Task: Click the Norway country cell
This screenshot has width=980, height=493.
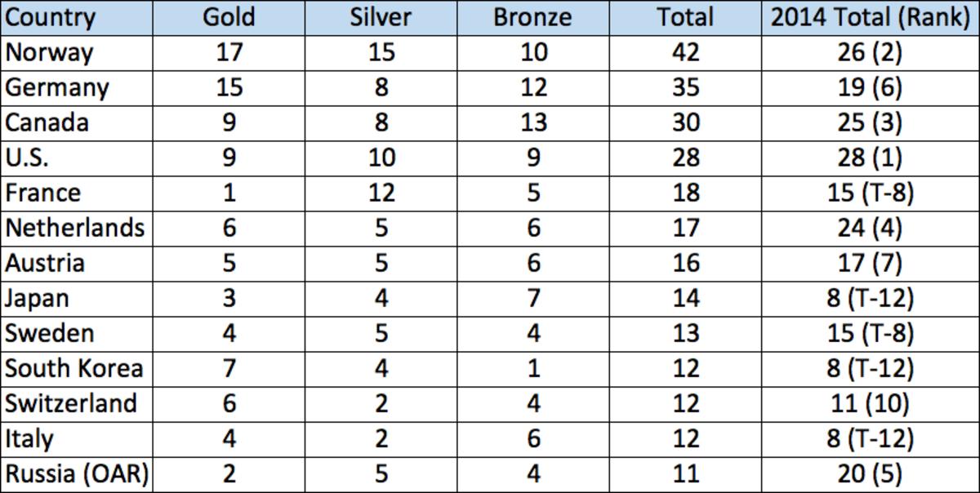Action: 49,52
